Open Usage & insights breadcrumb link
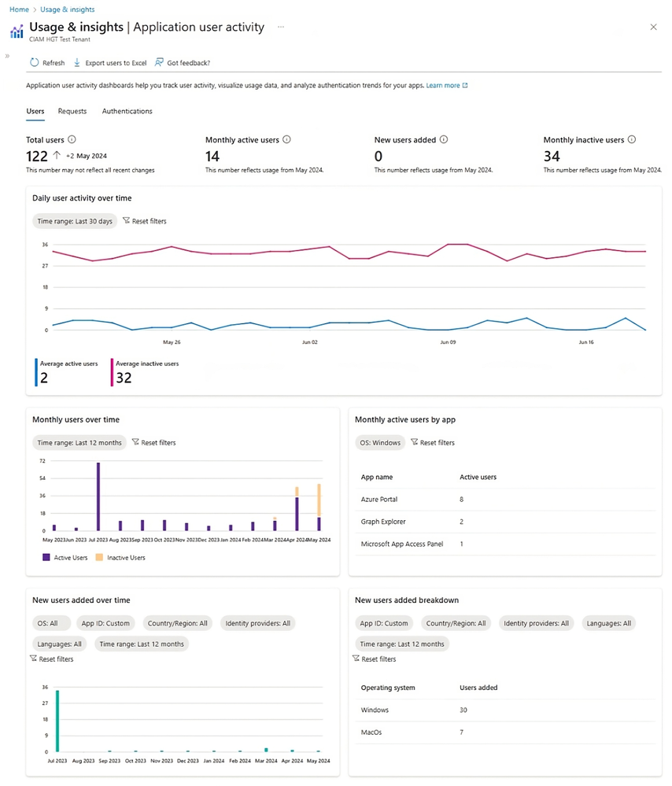Viewport: 672px width, 786px height. pos(67,9)
